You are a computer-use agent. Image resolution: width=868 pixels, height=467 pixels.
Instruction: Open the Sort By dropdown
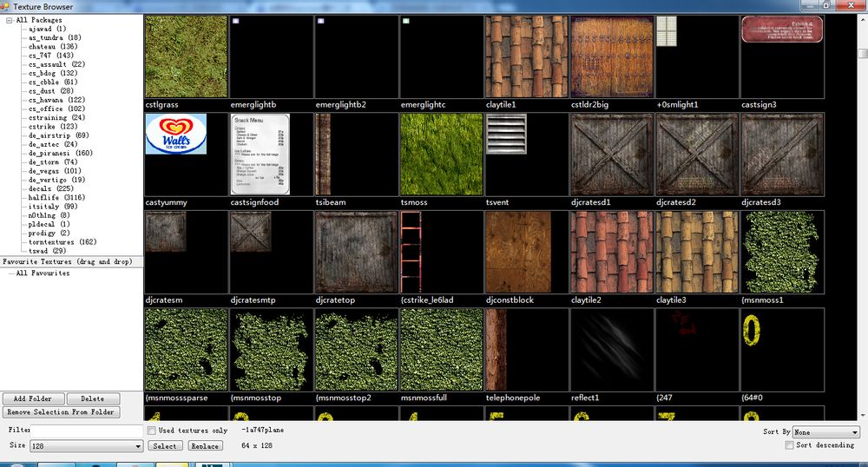(825, 432)
